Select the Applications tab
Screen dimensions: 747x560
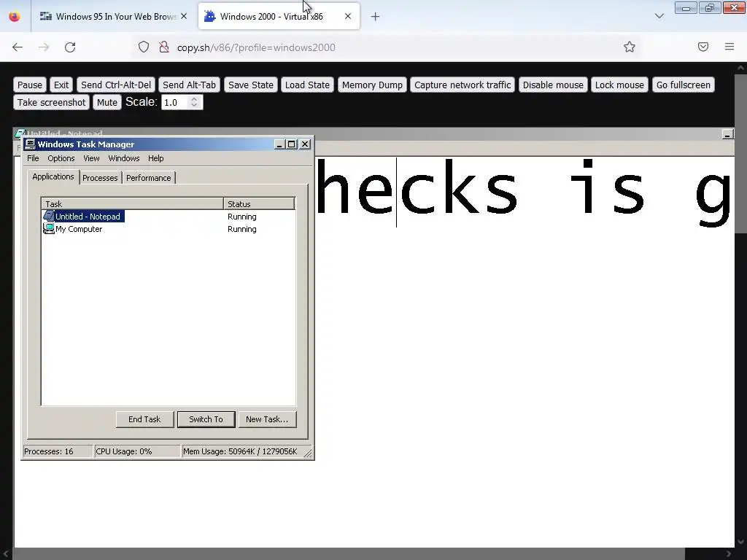pos(53,176)
